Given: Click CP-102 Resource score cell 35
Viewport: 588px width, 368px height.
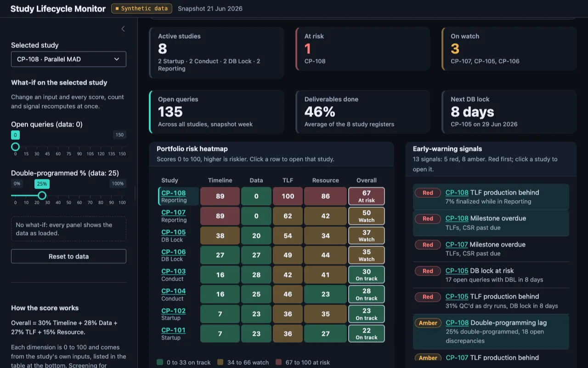Looking at the screenshot, I should (326, 314).
